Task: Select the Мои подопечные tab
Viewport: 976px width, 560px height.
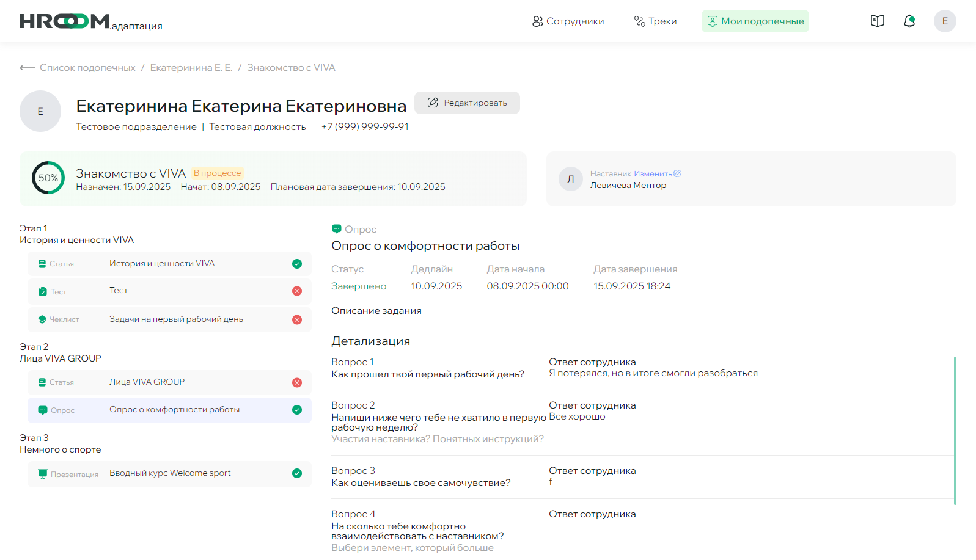Action: [755, 21]
